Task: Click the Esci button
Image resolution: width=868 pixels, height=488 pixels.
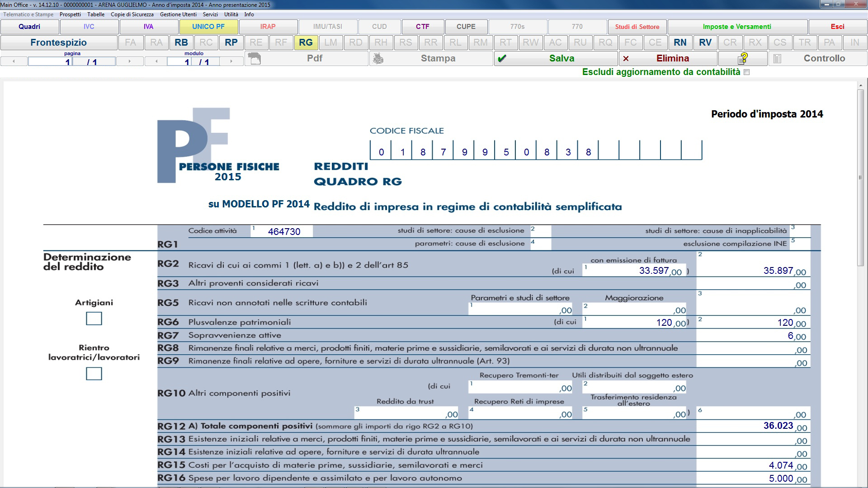Action: click(x=838, y=27)
